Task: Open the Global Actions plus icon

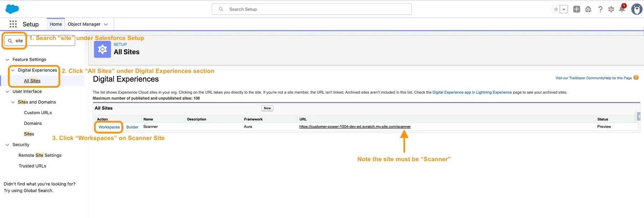Action: [576, 9]
